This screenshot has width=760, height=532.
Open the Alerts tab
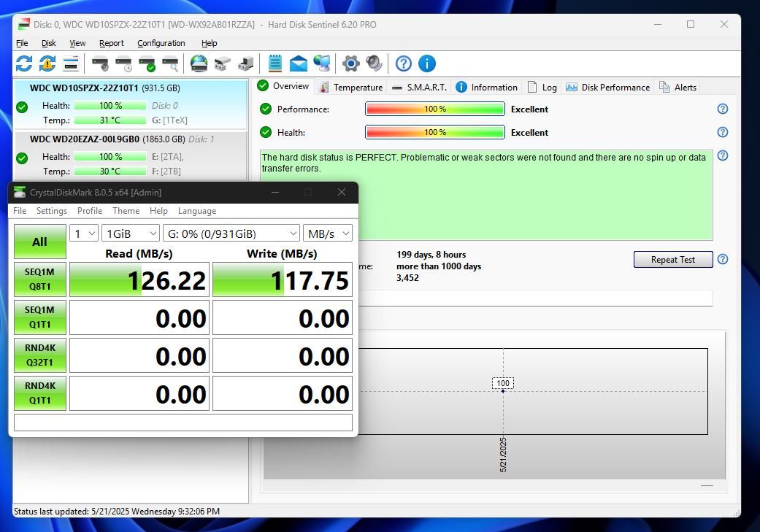678,88
